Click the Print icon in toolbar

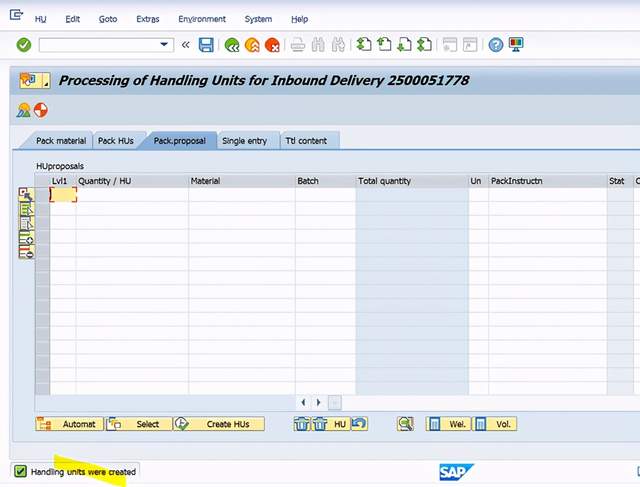point(297,45)
